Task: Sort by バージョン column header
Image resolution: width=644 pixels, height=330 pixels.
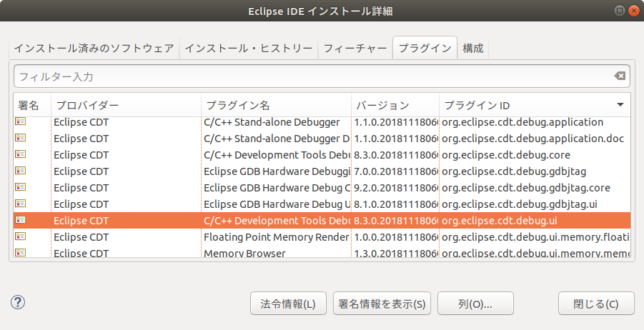Action: click(395, 105)
